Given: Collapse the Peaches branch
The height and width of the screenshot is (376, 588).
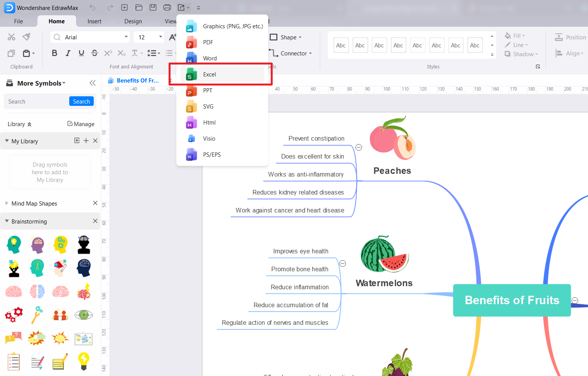Looking at the screenshot, I should click(x=359, y=147).
